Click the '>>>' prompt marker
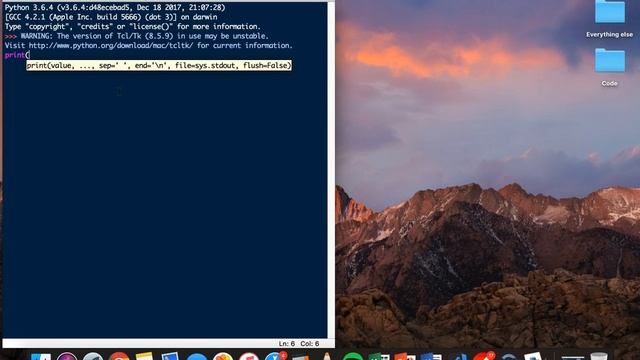640x360 pixels. pyautogui.click(x=11, y=36)
